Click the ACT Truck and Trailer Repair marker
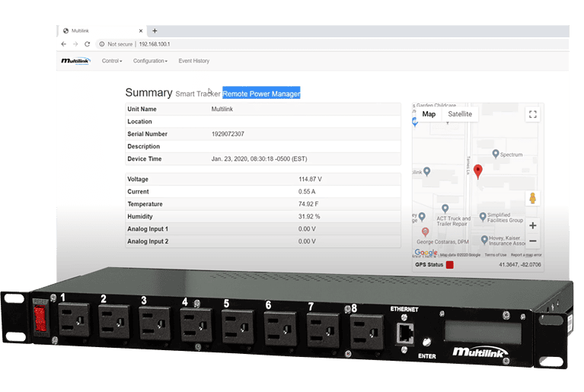Screen dimensions: 584x392 [445, 209]
